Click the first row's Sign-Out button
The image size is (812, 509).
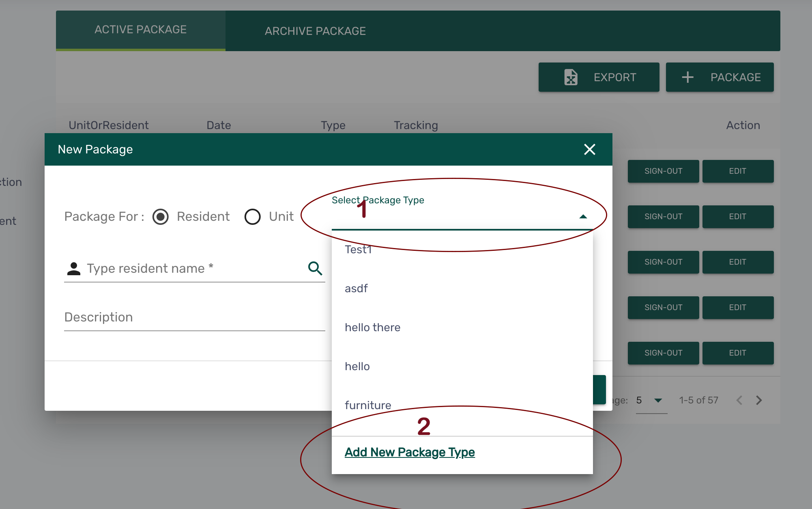663,171
